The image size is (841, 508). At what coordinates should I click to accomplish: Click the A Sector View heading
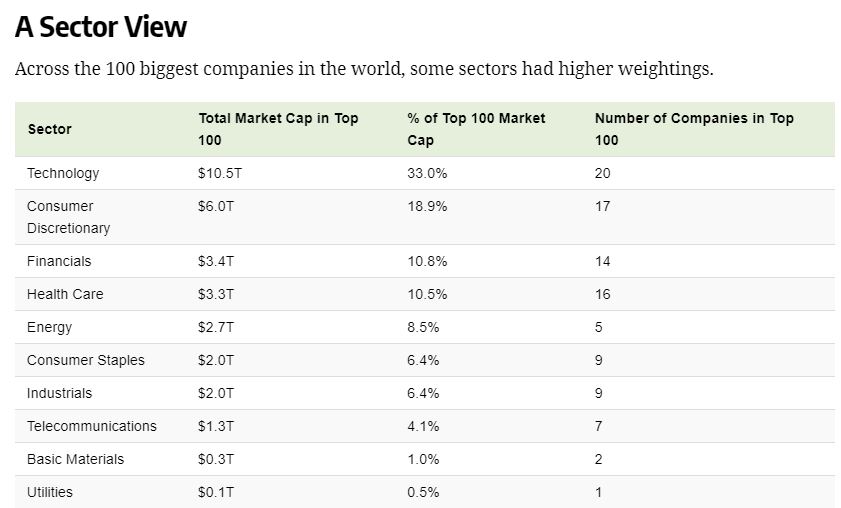point(101,27)
